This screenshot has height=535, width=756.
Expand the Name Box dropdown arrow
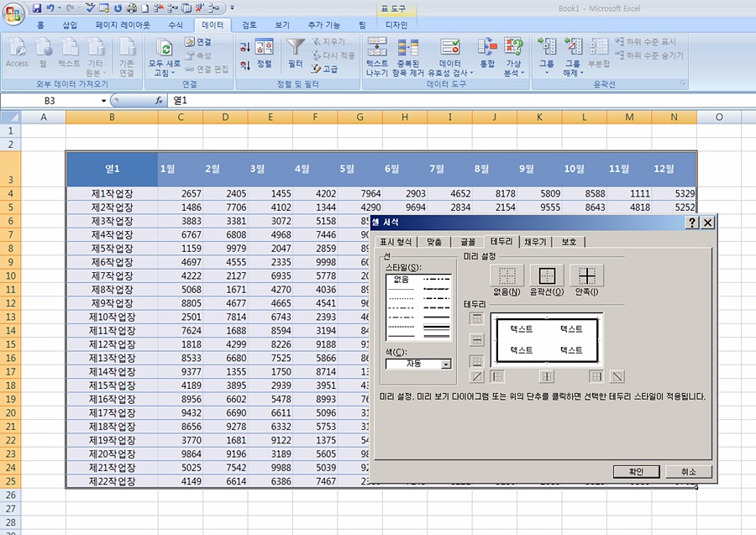tap(104, 101)
